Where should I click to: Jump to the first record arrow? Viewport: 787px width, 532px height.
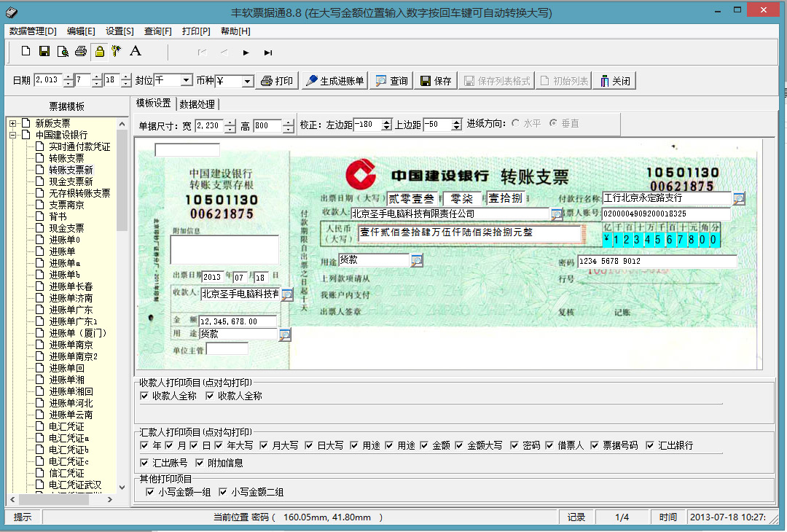[203, 52]
